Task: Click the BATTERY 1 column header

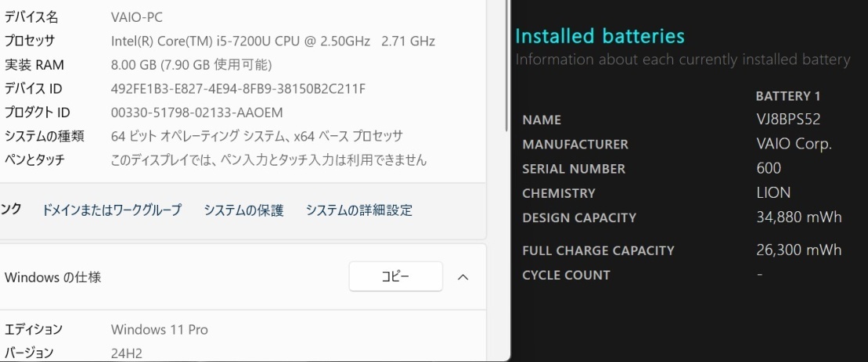Action: (x=788, y=96)
